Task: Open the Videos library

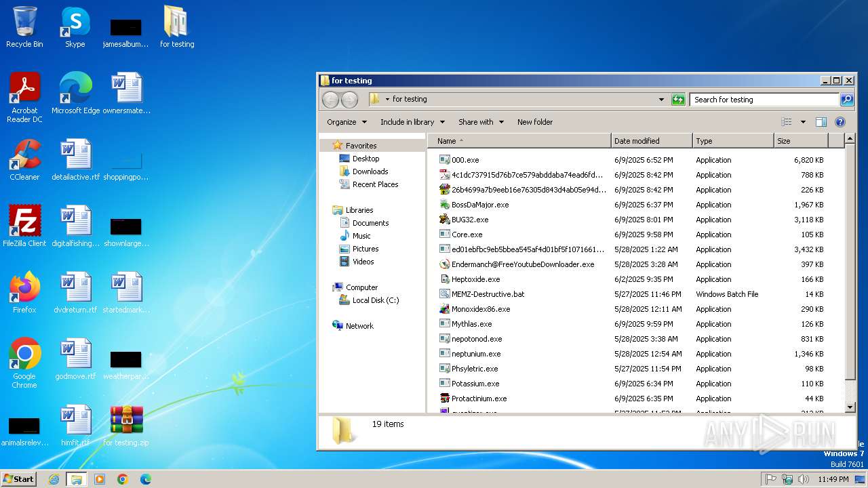Action: 363,262
